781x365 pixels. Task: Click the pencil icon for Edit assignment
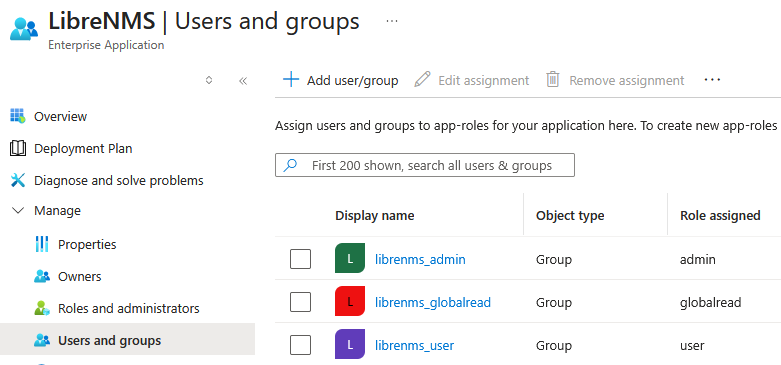tap(422, 80)
